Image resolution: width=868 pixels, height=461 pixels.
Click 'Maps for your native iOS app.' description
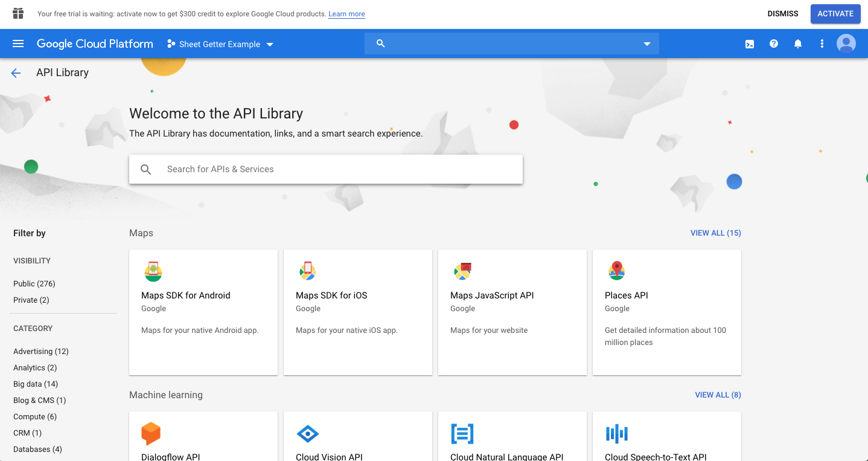click(x=346, y=330)
